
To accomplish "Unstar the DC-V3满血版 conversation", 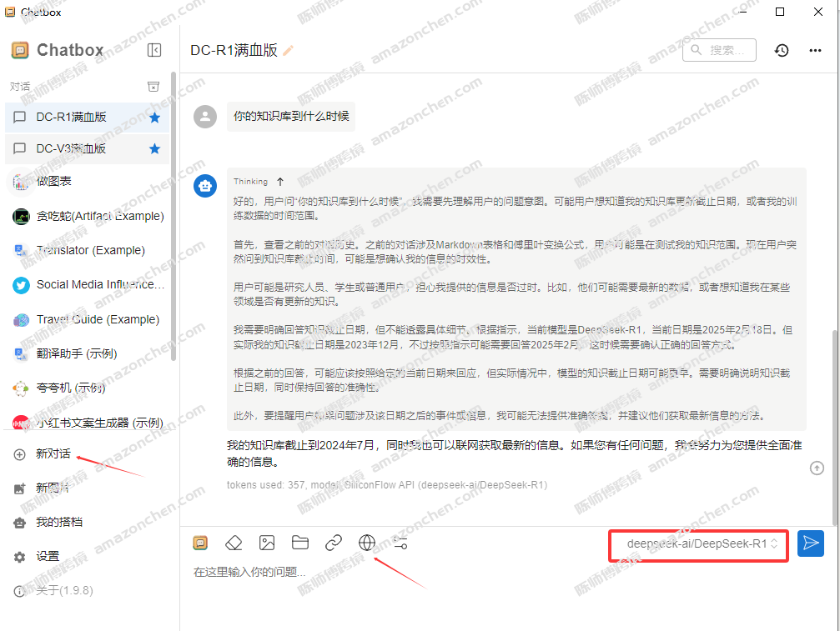I will (x=155, y=148).
